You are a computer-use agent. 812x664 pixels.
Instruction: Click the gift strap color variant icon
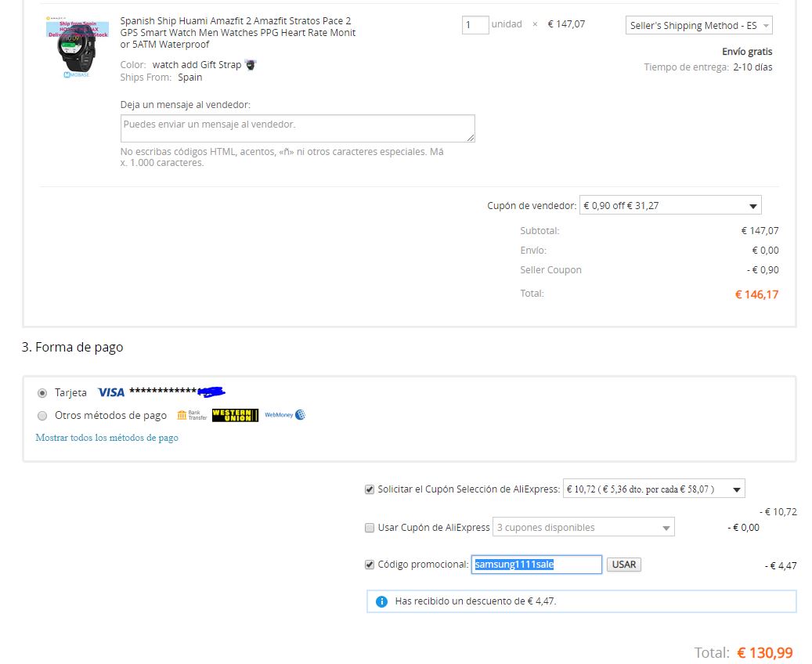coord(251,65)
